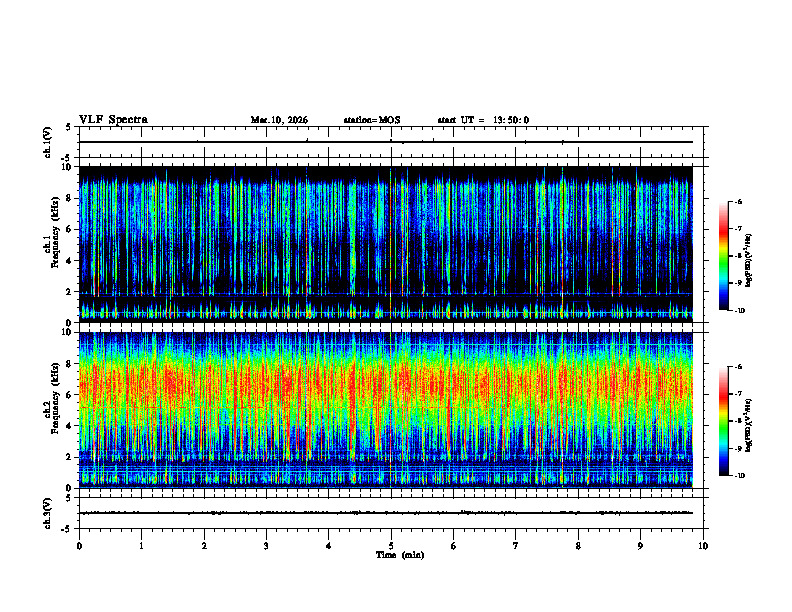Click time axis tick label "2"
The width and height of the screenshot is (792, 612).
click(x=204, y=546)
